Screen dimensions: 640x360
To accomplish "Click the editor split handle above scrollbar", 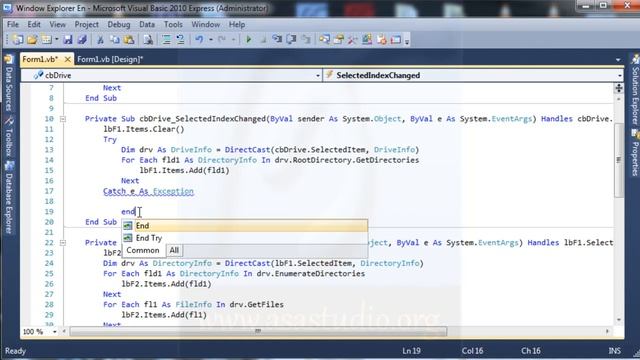I will coord(619,88).
